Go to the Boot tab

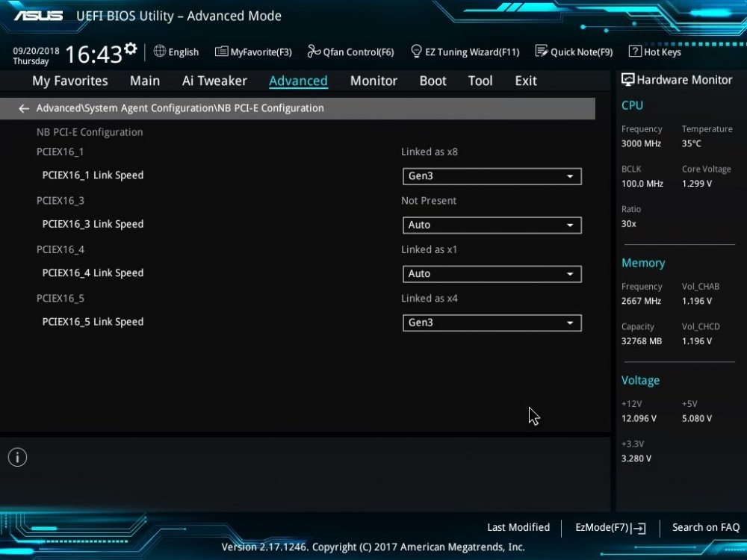(433, 81)
